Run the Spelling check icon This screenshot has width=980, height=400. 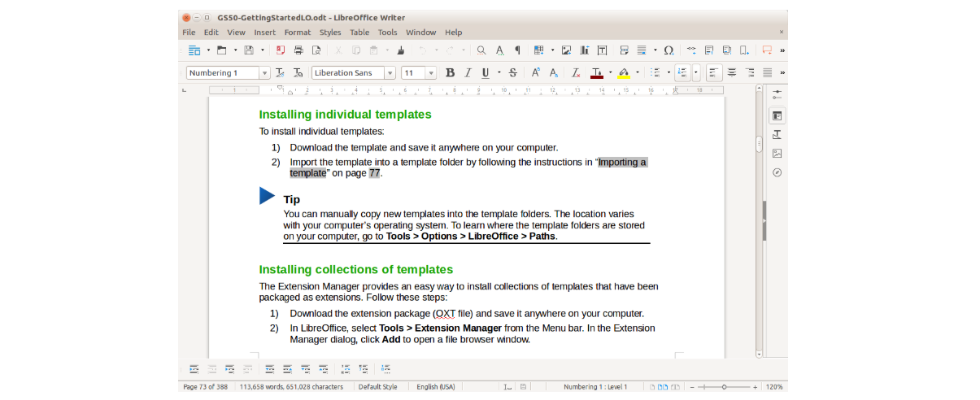coord(499,50)
